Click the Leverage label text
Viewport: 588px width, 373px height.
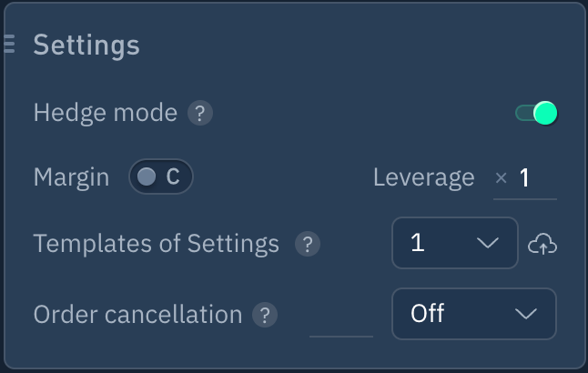[x=423, y=177]
